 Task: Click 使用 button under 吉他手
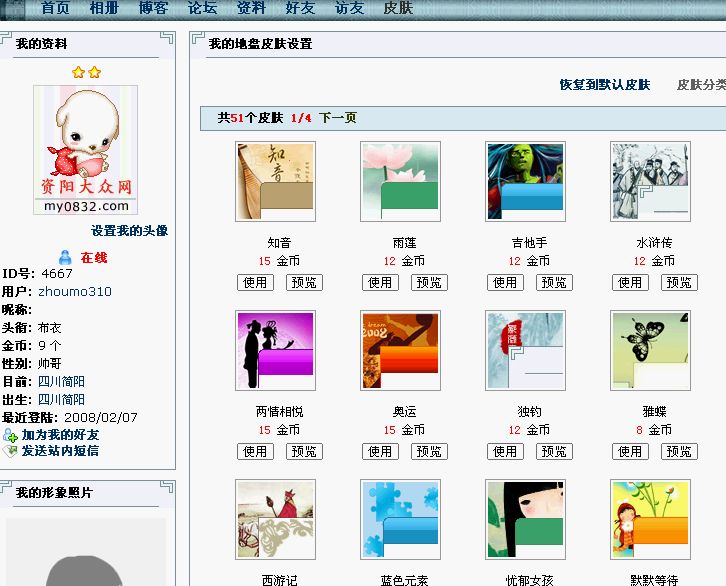(505, 282)
